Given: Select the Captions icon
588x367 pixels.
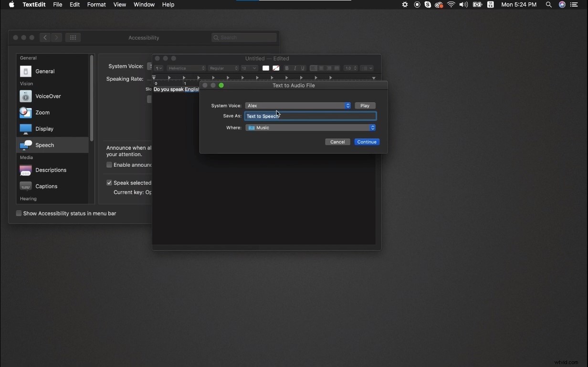Looking at the screenshot, I should [x=25, y=186].
